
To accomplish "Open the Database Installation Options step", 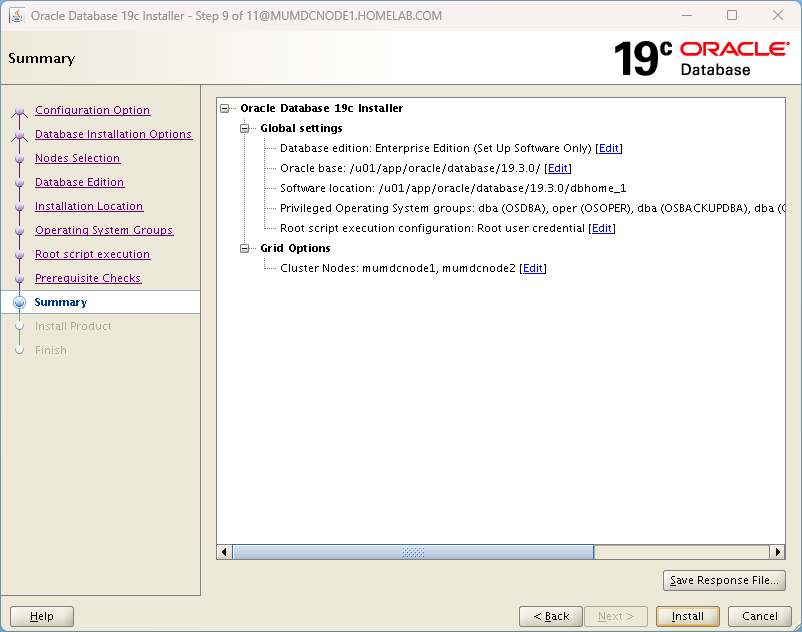I will (114, 134).
